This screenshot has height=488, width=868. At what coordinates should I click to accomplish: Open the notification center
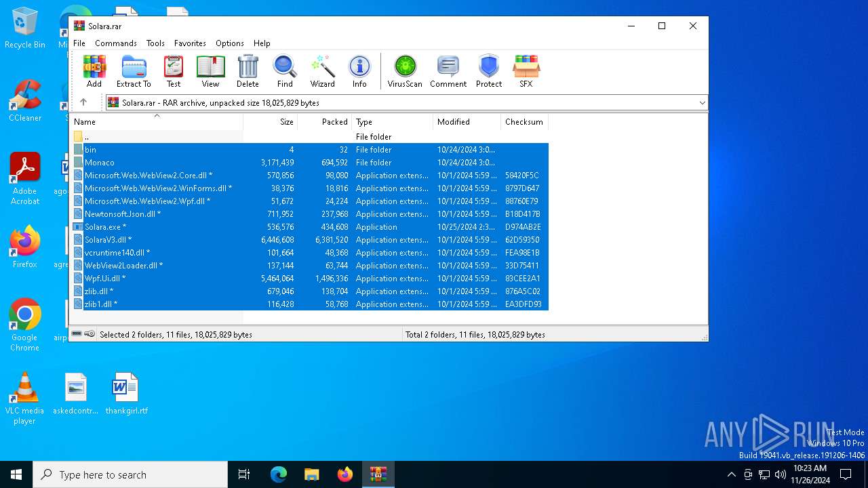[846, 474]
